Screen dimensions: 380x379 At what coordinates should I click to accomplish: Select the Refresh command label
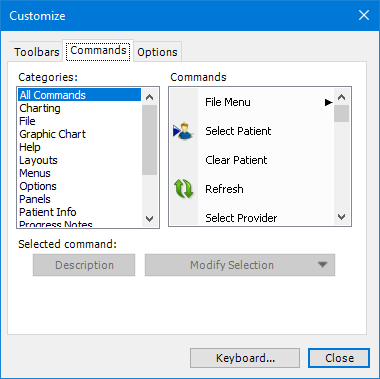click(224, 189)
